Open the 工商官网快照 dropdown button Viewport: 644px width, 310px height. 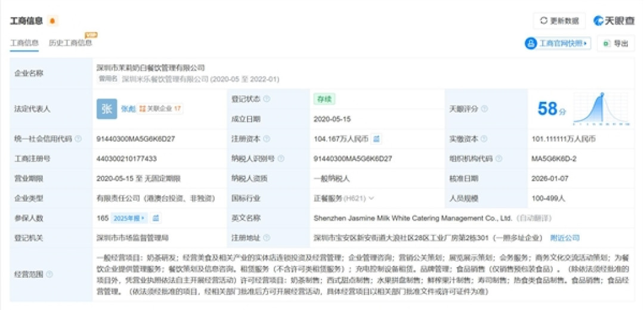point(558,44)
